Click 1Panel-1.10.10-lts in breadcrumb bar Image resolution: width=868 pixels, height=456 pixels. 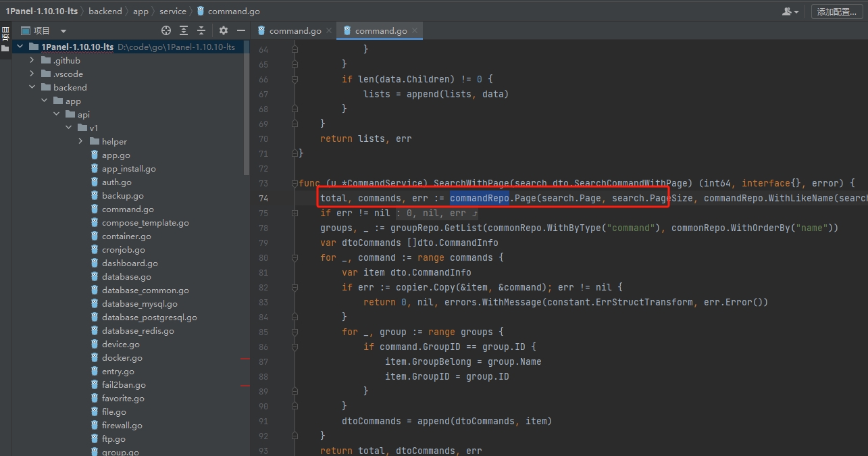[x=41, y=11]
